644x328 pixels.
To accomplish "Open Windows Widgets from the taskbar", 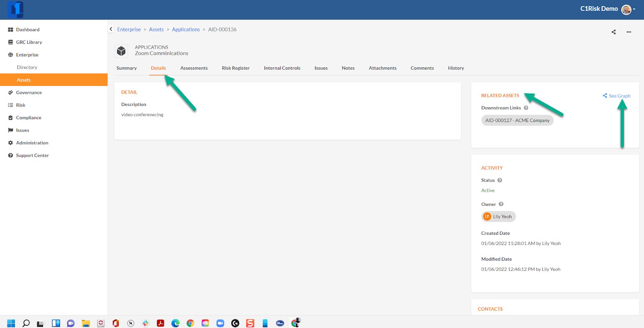I will click(56, 323).
